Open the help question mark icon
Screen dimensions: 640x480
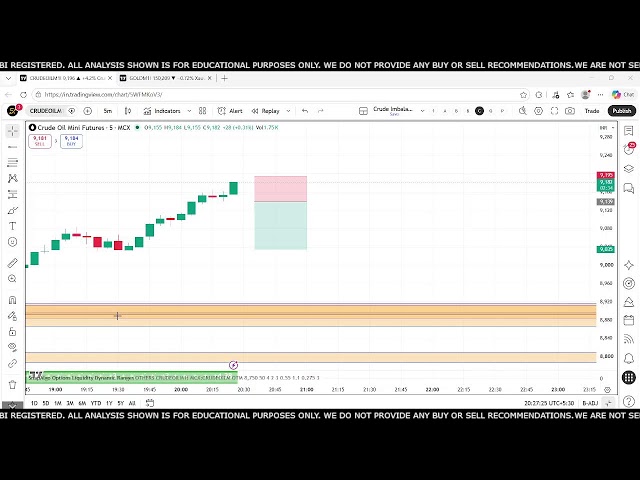pyautogui.click(x=629, y=401)
